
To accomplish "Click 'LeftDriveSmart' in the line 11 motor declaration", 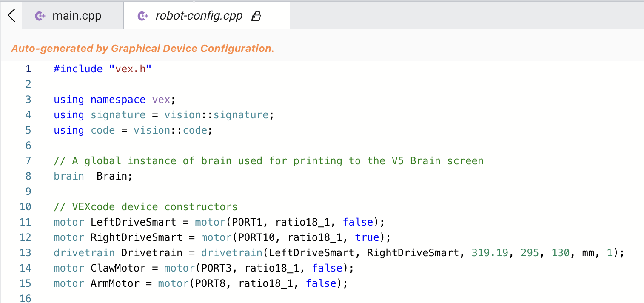I will click(133, 222).
